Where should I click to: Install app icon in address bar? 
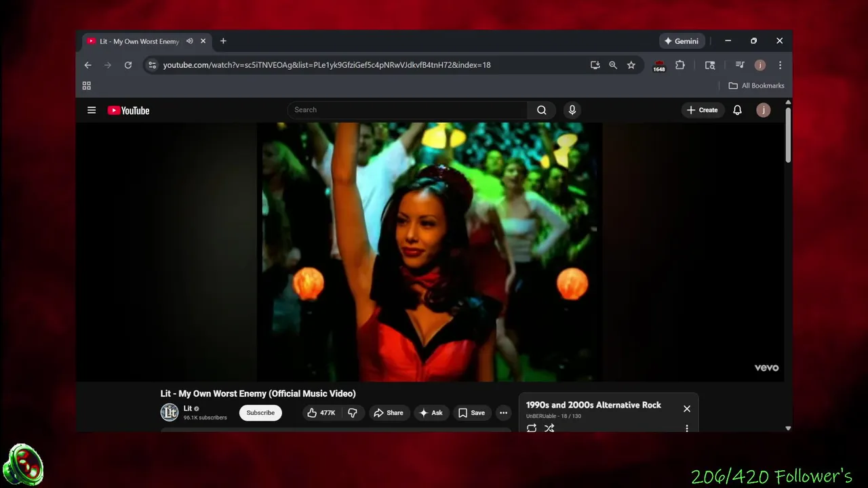595,65
